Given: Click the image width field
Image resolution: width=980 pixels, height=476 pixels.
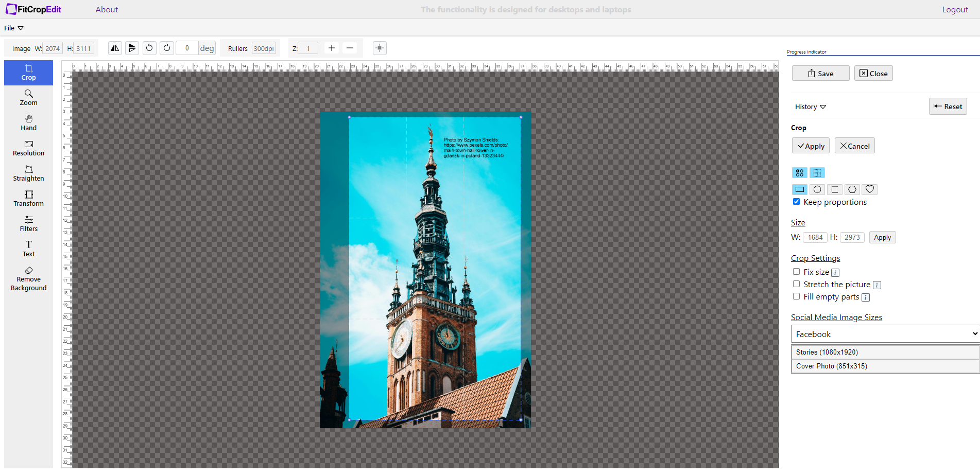Looking at the screenshot, I should coord(53,48).
